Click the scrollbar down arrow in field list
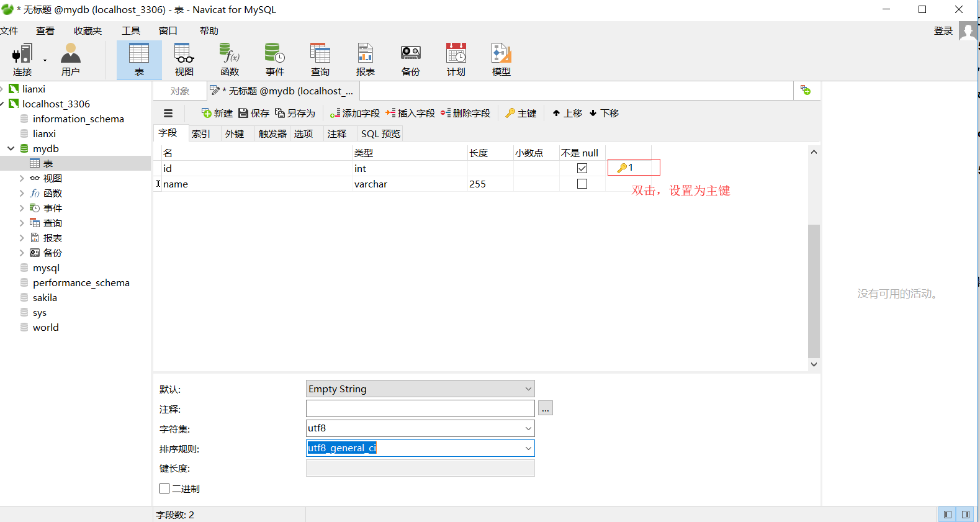The image size is (980, 522). point(814,364)
